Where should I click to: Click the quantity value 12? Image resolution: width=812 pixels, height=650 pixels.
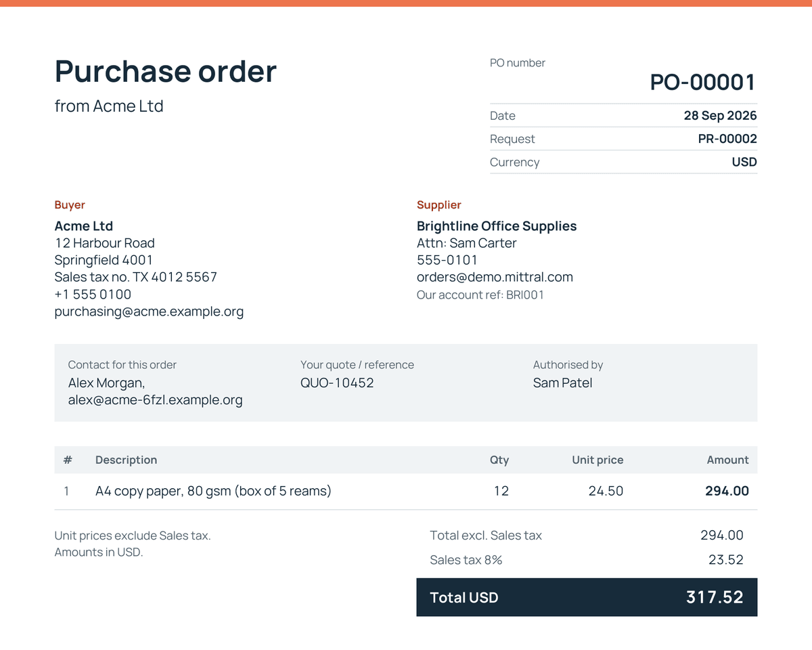tap(501, 491)
